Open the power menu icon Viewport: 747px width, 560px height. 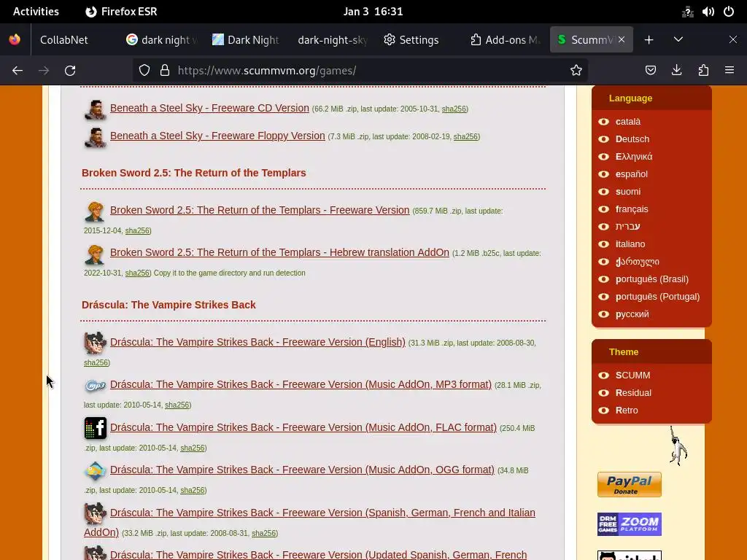point(729,12)
